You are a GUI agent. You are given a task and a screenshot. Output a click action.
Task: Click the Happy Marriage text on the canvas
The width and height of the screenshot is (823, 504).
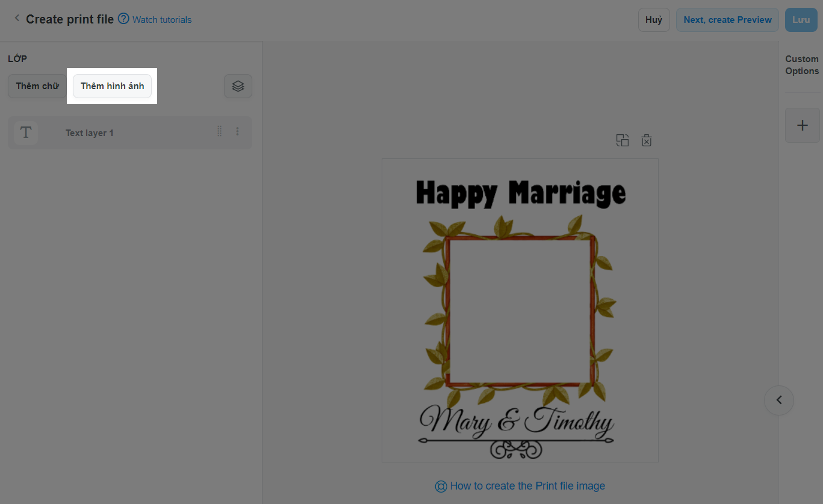(x=521, y=193)
